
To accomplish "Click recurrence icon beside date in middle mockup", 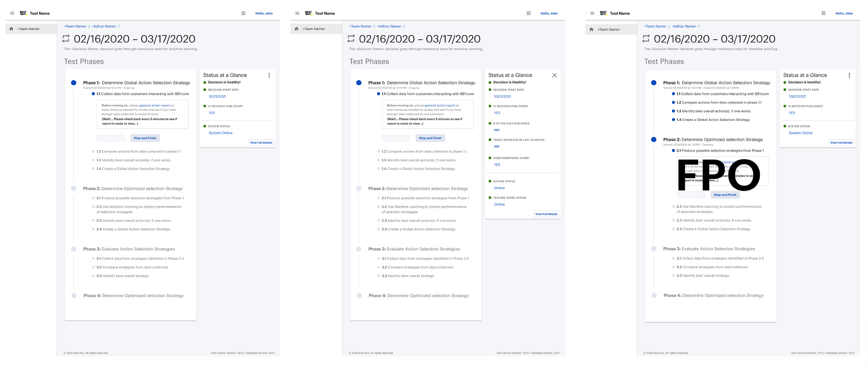I will click(351, 39).
